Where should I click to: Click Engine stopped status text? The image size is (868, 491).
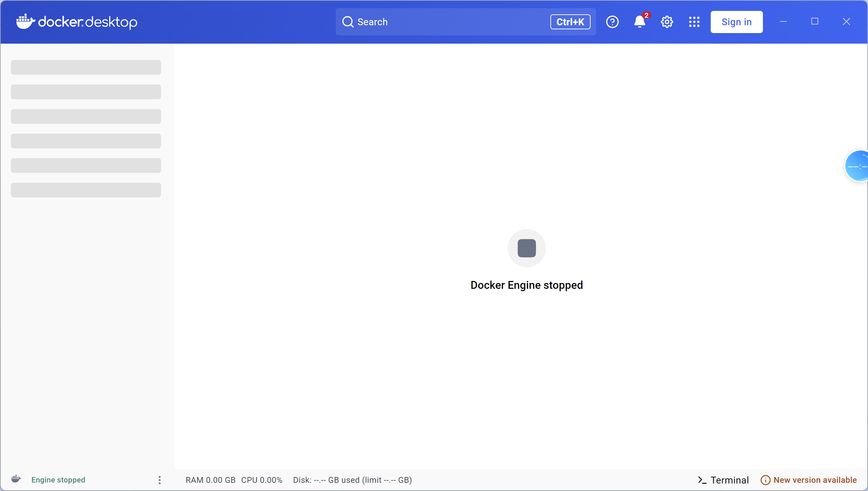pos(58,480)
